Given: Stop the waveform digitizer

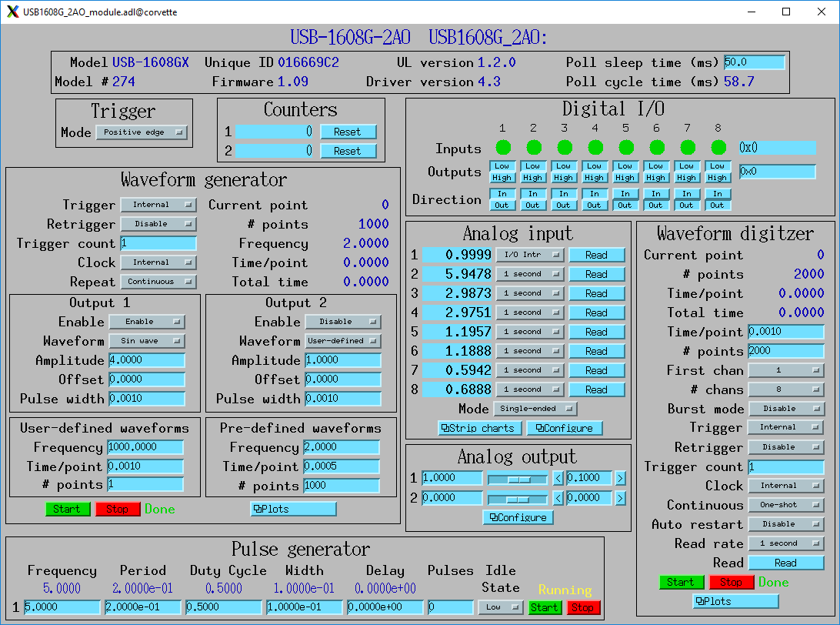Looking at the screenshot, I should (x=732, y=582).
